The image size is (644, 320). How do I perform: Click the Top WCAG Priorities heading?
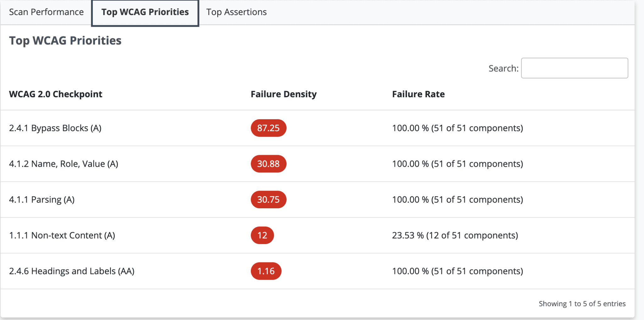point(65,41)
